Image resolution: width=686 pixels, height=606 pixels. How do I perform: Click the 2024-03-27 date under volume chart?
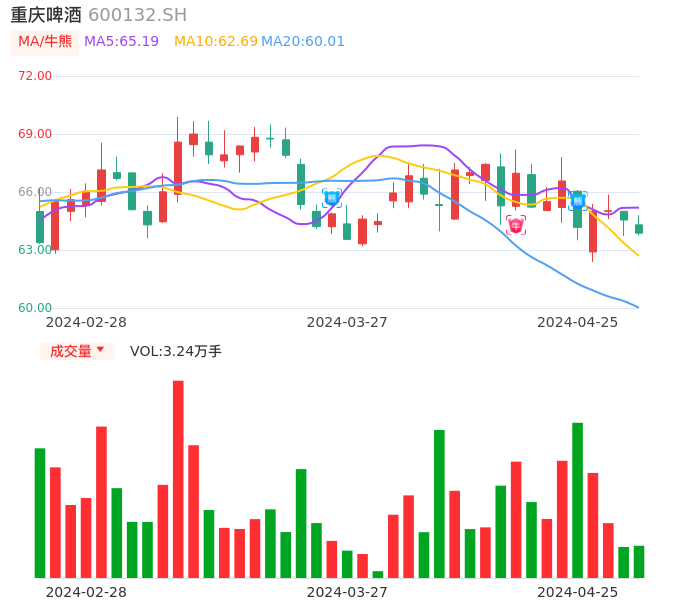coord(347,592)
